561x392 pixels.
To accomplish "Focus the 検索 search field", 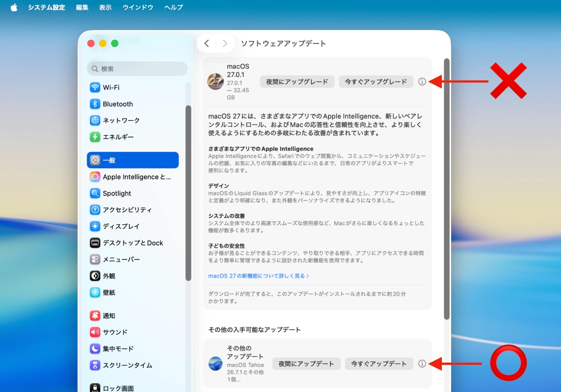I will pyautogui.click(x=137, y=69).
